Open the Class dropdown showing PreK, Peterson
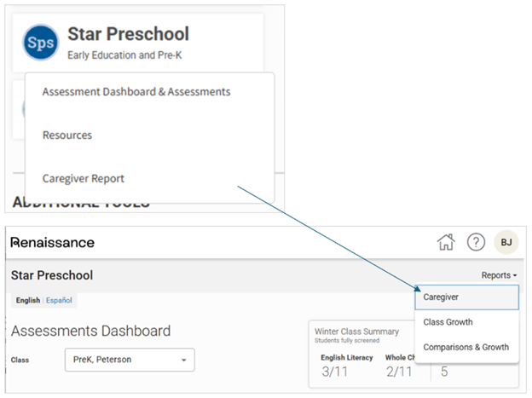Screen dimensions: 532x398 point(130,360)
